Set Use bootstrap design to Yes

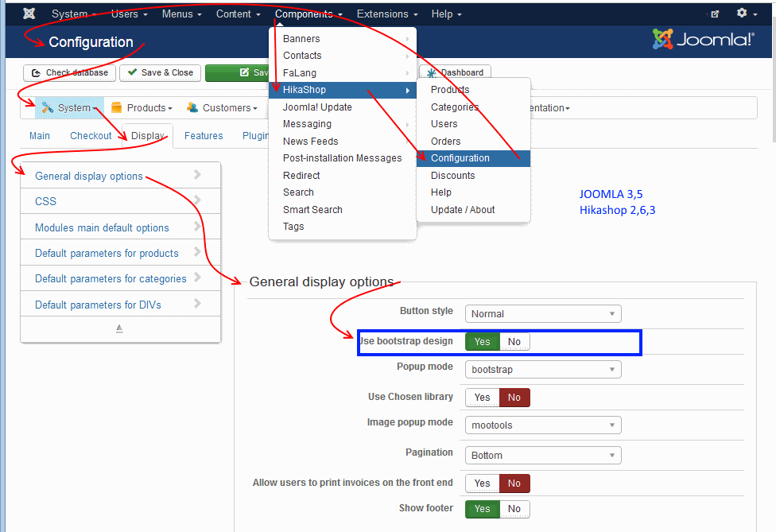[482, 341]
